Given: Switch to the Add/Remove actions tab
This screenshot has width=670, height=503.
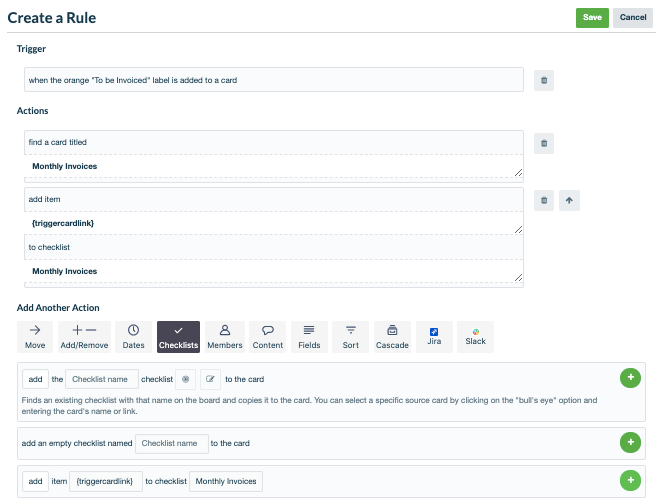Looking at the screenshot, I should (84, 336).
